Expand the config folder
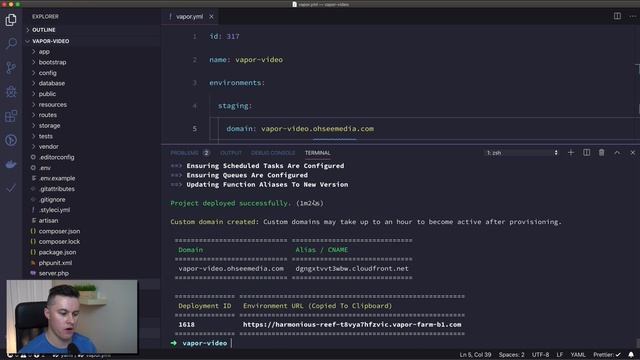 47,73
